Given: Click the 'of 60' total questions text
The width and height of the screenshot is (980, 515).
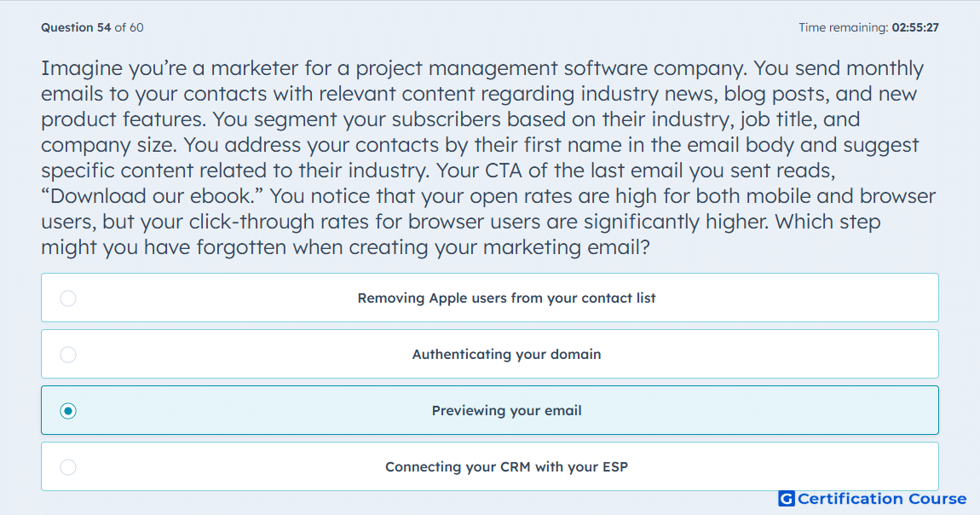Looking at the screenshot, I should [x=129, y=27].
